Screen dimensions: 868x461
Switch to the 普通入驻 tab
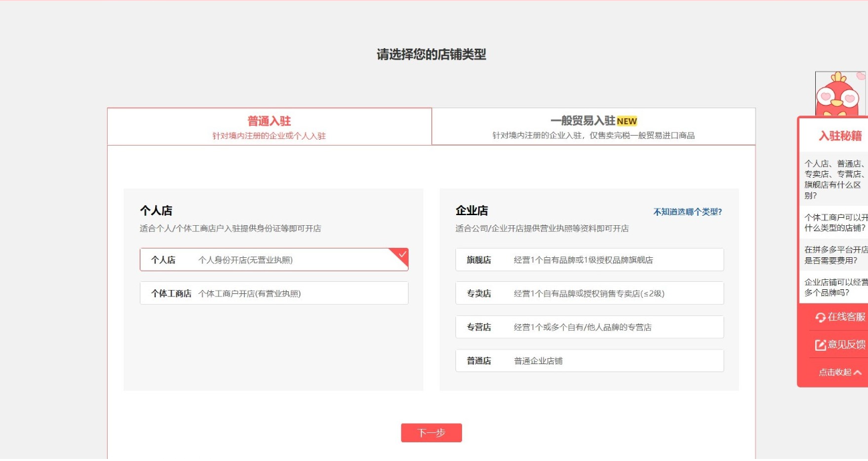click(269, 126)
